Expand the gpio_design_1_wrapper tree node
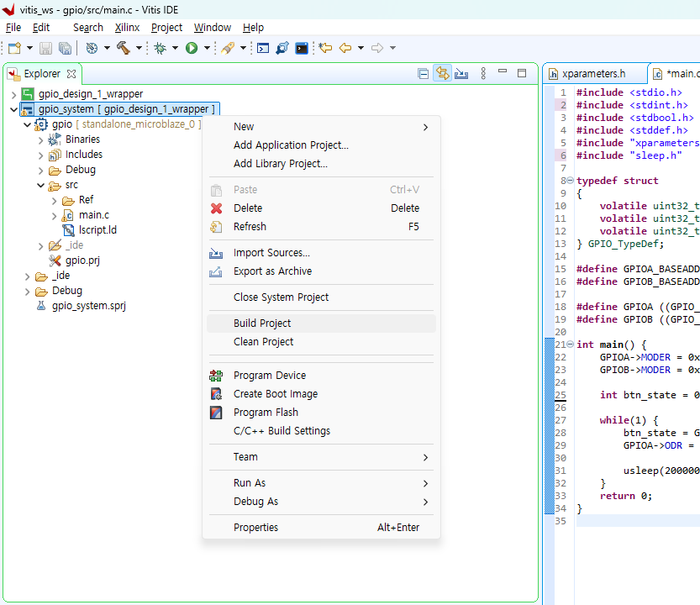 point(13,94)
